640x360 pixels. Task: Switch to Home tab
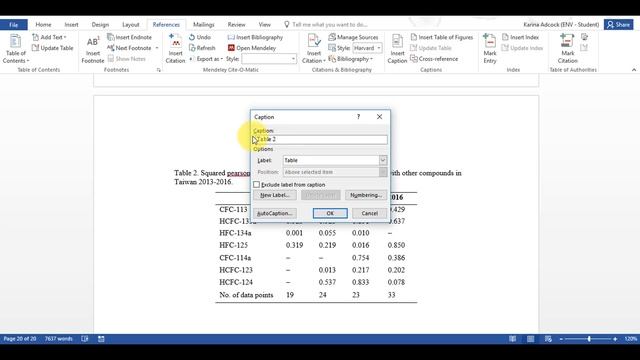coord(43,24)
